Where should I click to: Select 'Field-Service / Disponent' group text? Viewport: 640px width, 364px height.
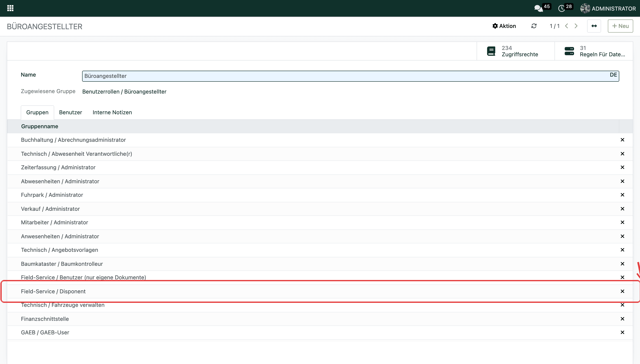(x=53, y=291)
